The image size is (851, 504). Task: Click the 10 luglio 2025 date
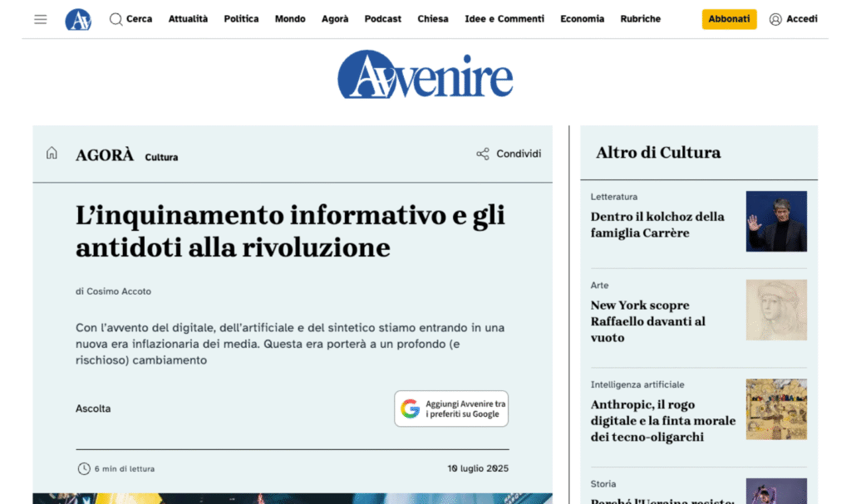(478, 468)
